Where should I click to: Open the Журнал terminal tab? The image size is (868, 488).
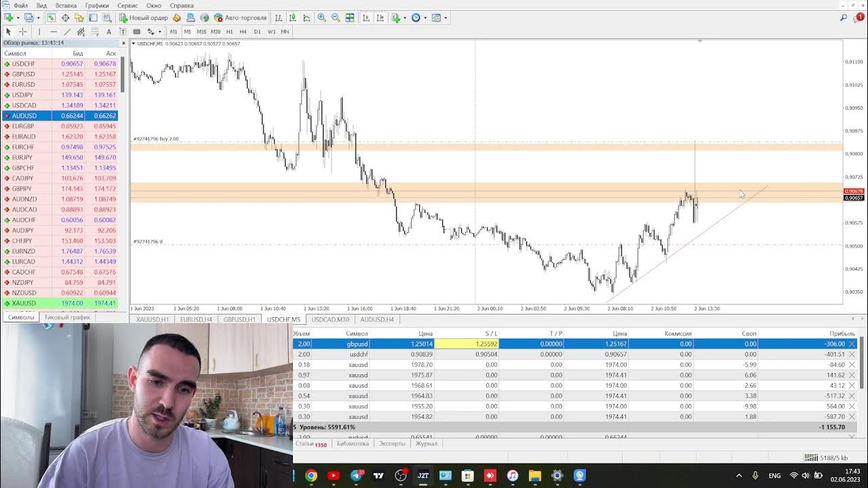[427, 444]
